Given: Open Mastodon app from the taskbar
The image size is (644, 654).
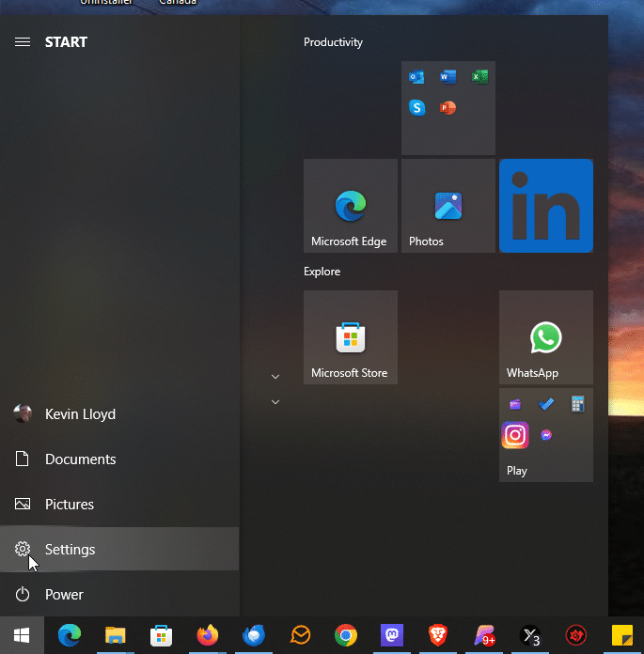Looking at the screenshot, I should pos(391,635).
